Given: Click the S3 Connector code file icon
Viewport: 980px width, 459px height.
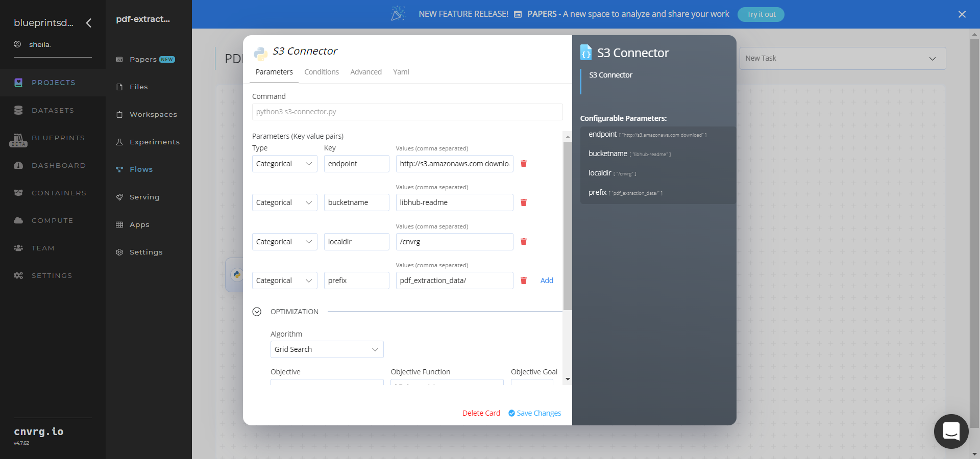Looking at the screenshot, I should pyautogui.click(x=586, y=53).
